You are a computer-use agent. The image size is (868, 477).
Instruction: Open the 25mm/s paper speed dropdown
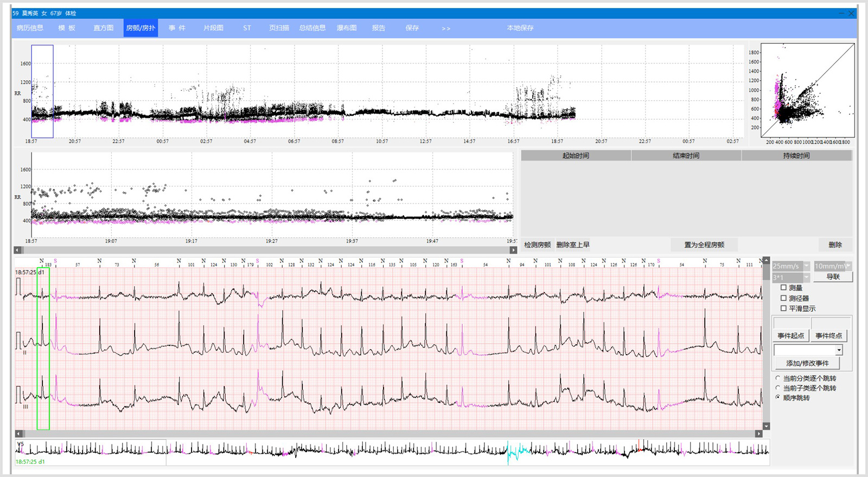click(x=806, y=266)
